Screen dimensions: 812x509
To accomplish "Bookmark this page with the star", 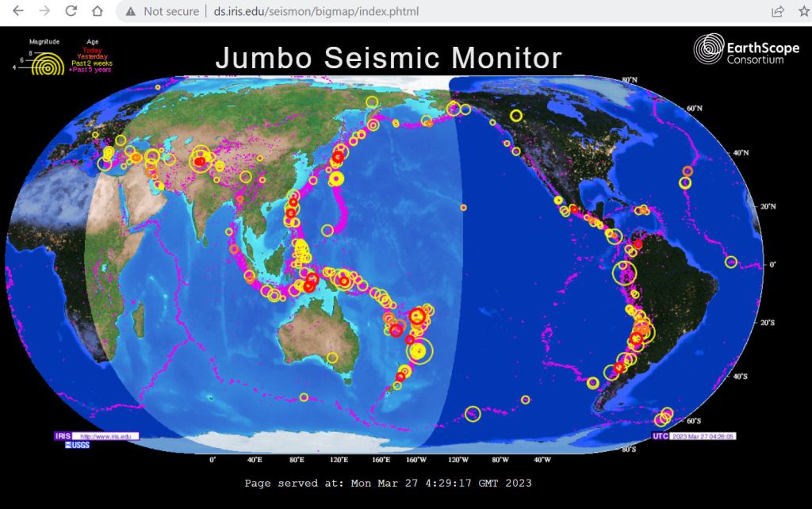I will [802, 11].
